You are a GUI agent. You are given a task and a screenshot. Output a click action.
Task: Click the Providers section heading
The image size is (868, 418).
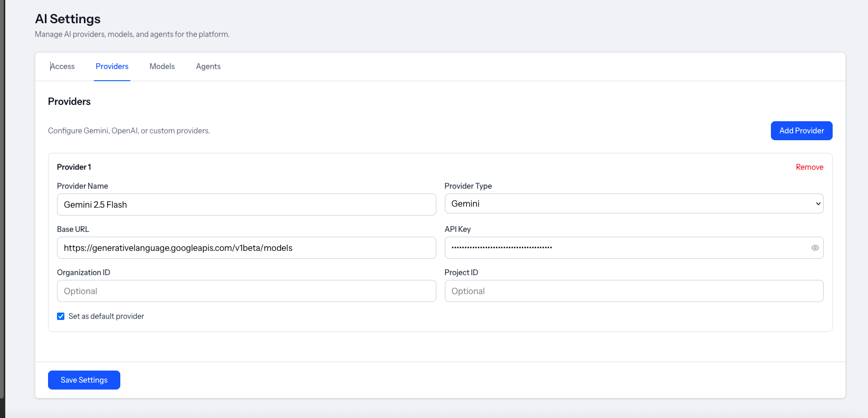[69, 101]
